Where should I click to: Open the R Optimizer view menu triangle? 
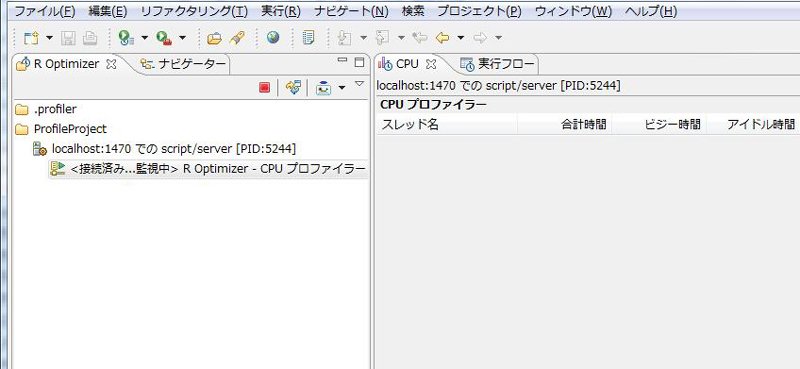coord(360,83)
